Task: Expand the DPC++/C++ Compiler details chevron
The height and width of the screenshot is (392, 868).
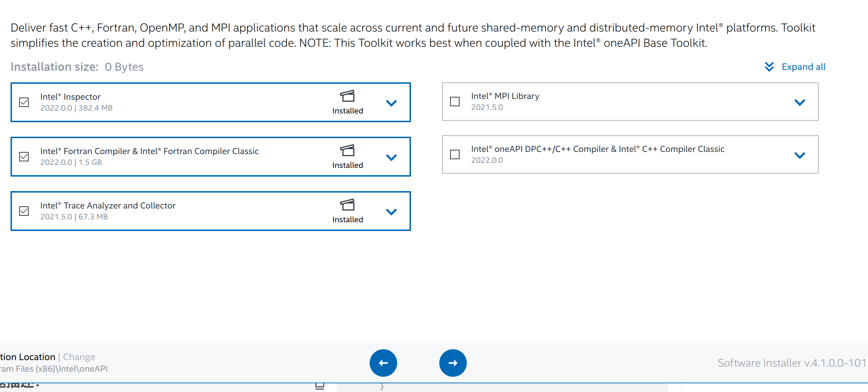Action: (799, 155)
